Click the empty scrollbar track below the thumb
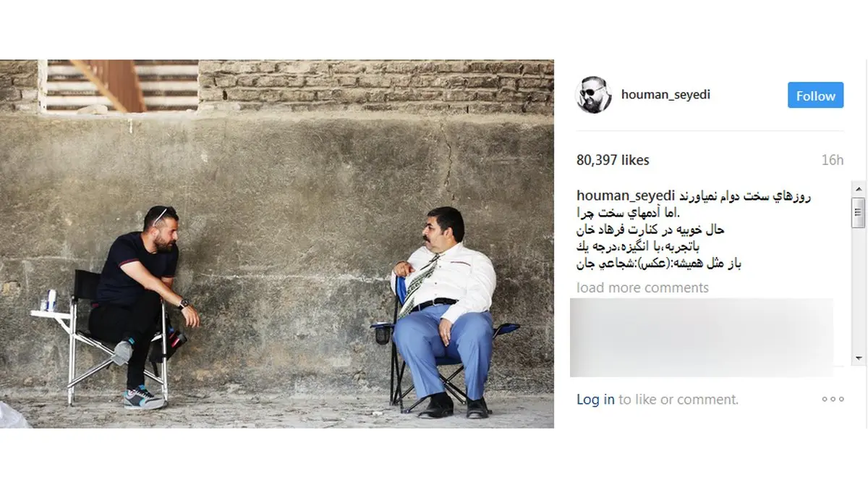The height and width of the screenshot is (488, 868). [x=859, y=290]
